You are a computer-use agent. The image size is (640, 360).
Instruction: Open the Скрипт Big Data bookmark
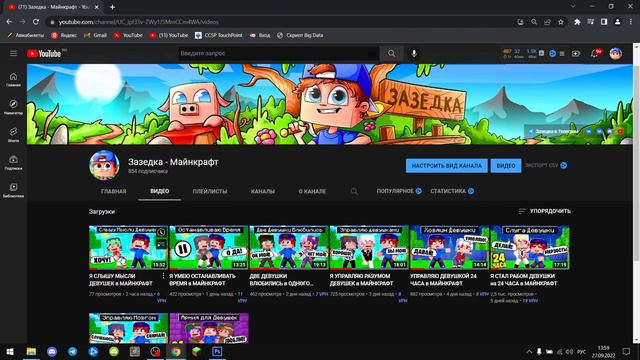[300, 36]
